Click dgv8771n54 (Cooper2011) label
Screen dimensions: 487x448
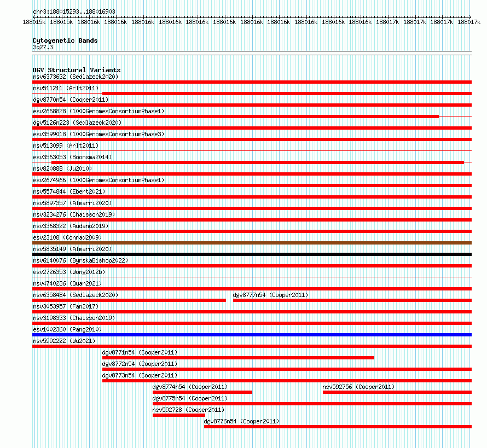point(140,352)
